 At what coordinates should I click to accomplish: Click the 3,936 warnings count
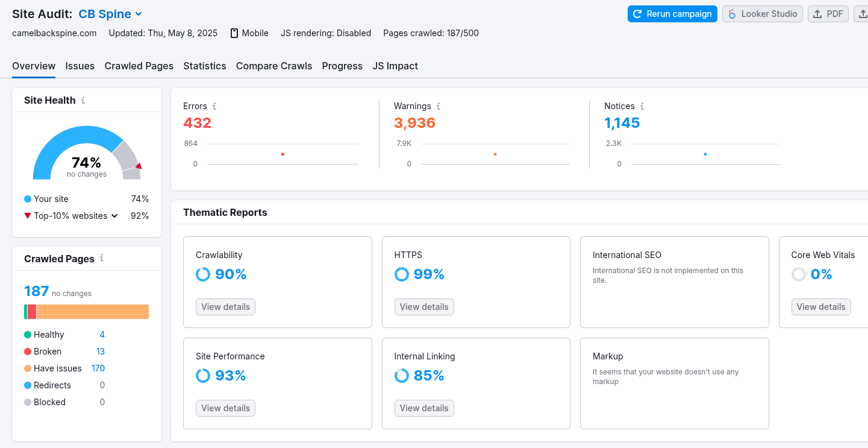414,123
